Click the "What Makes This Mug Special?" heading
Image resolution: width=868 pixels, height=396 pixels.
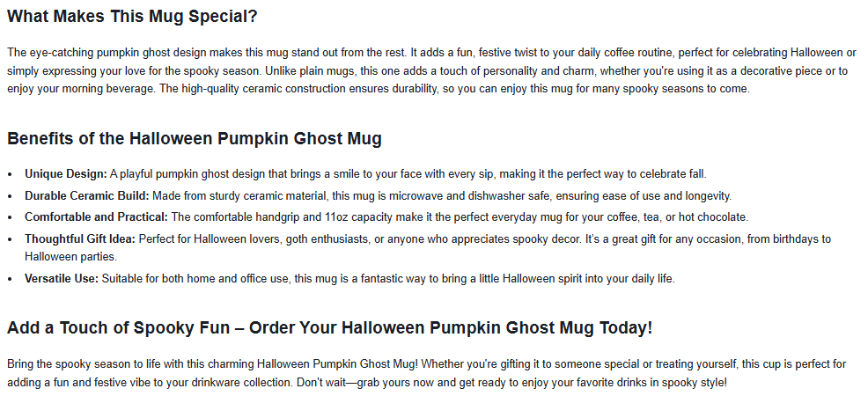[x=132, y=17]
